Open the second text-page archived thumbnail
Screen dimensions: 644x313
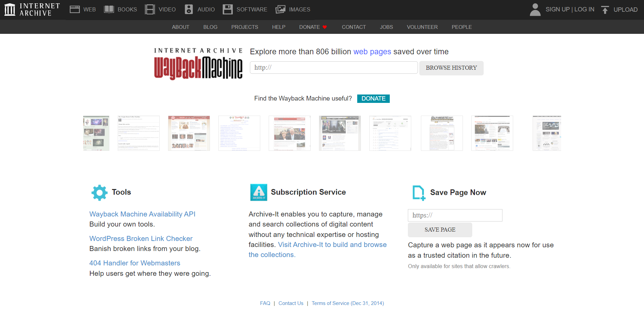[139, 133]
